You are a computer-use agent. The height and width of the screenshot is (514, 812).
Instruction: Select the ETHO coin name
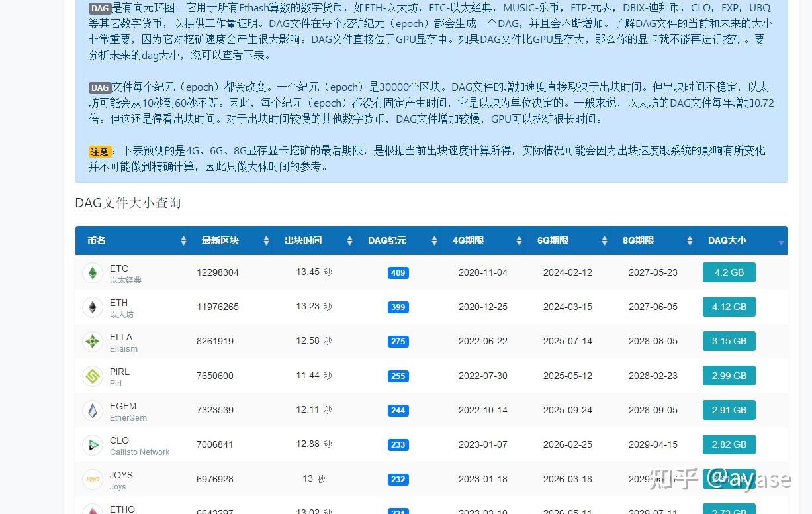122,509
